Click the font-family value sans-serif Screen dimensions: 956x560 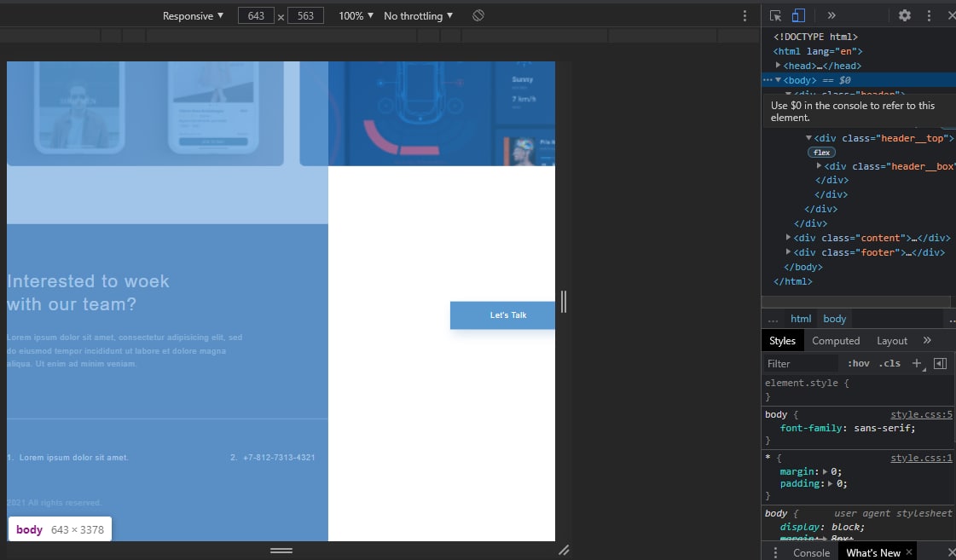882,429
